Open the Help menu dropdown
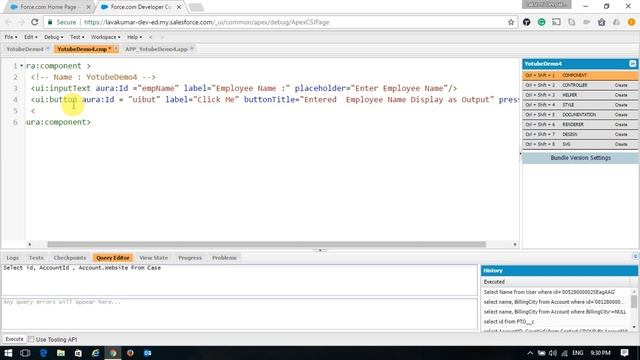 (134, 37)
